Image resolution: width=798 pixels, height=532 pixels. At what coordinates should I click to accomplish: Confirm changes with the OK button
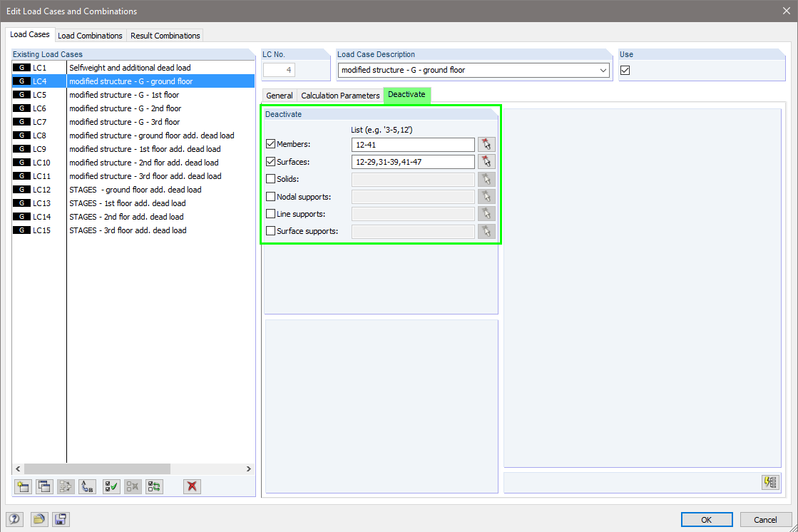click(706, 519)
